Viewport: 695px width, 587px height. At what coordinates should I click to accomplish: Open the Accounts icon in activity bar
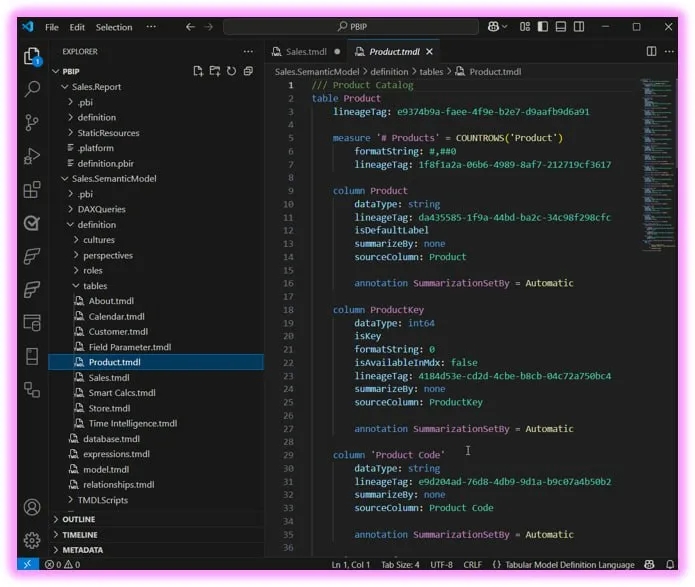32,507
